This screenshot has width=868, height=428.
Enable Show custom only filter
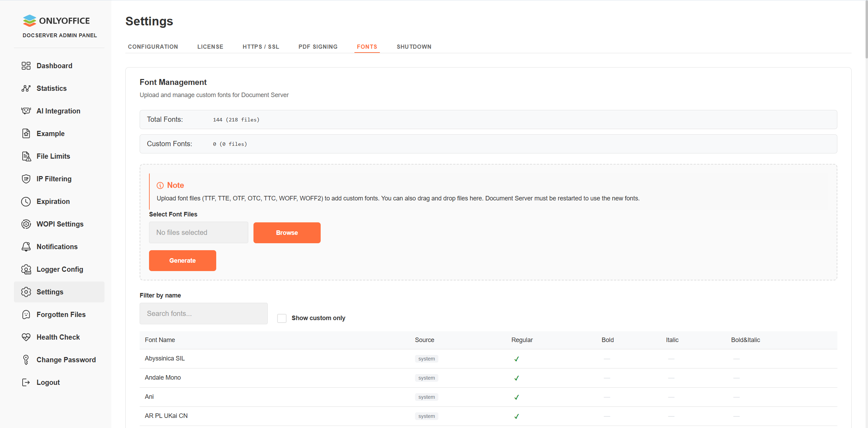[282, 318]
